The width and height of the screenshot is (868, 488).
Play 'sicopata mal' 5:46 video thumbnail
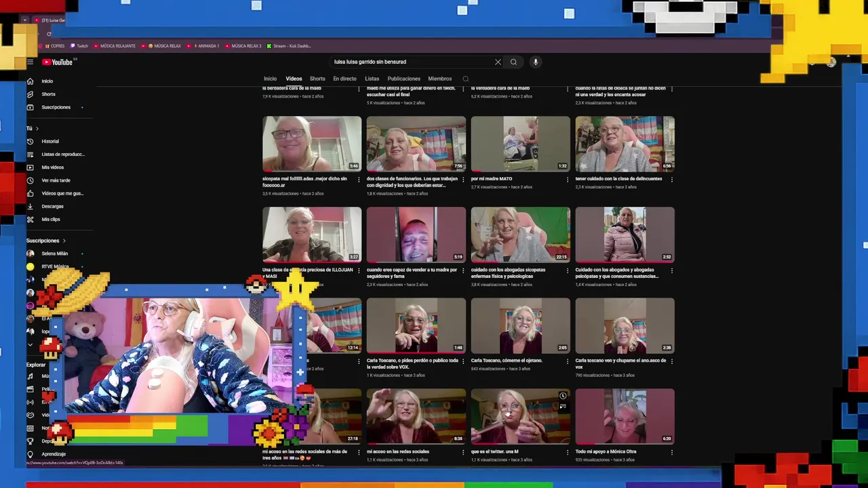click(312, 144)
